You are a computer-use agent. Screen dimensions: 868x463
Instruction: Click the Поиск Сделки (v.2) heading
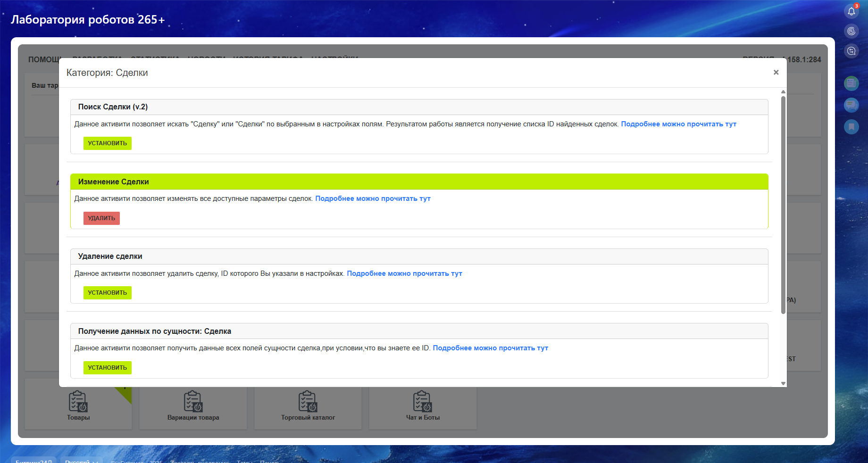click(x=113, y=107)
